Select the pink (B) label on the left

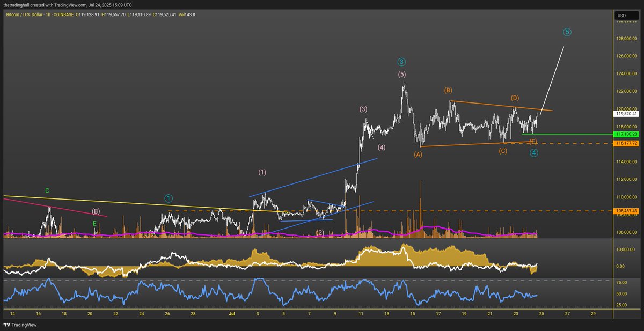point(96,211)
